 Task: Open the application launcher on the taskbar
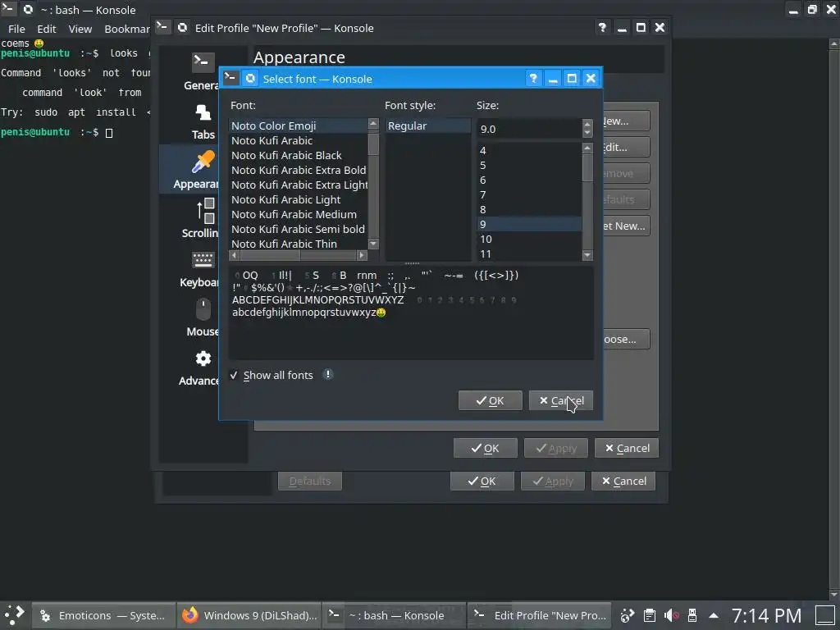pyautogui.click(x=15, y=615)
